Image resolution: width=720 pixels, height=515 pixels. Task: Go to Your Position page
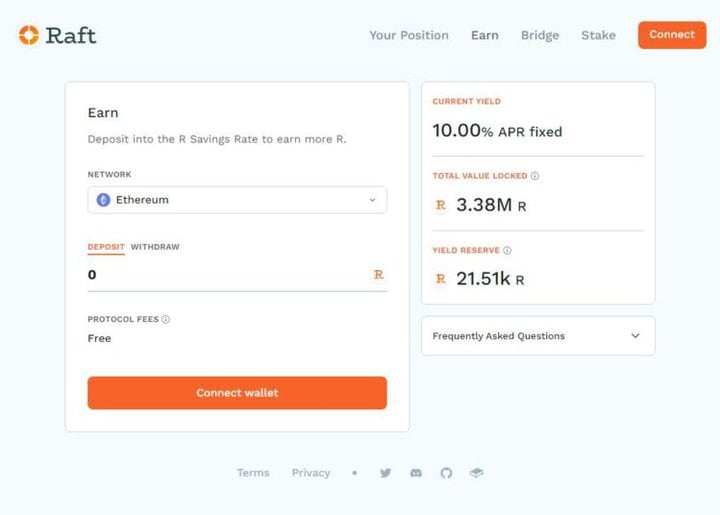tap(409, 35)
